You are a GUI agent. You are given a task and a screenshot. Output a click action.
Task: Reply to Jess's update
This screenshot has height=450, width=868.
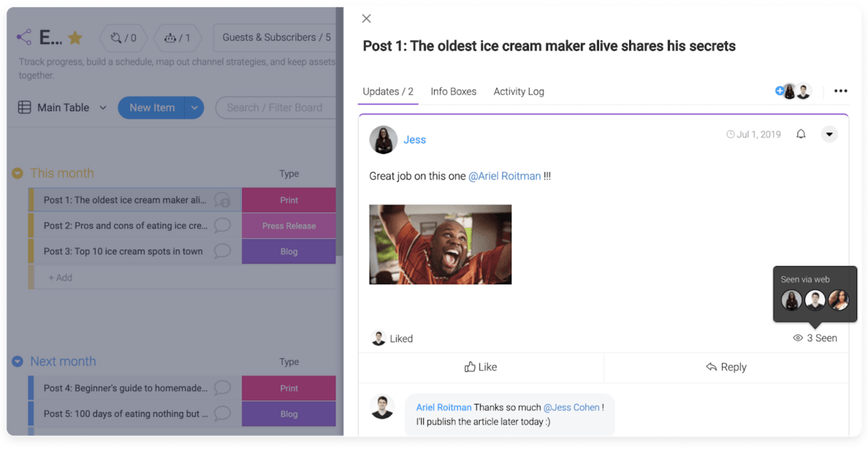[x=726, y=368]
